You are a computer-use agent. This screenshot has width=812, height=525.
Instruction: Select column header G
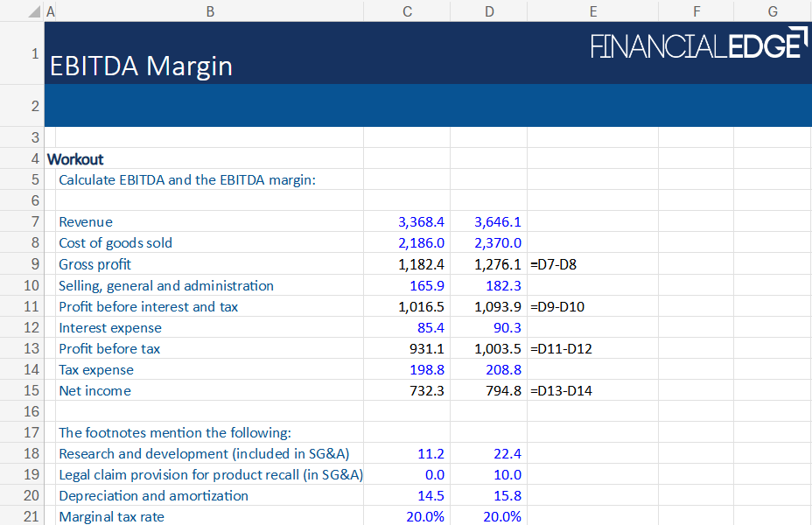(x=772, y=11)
